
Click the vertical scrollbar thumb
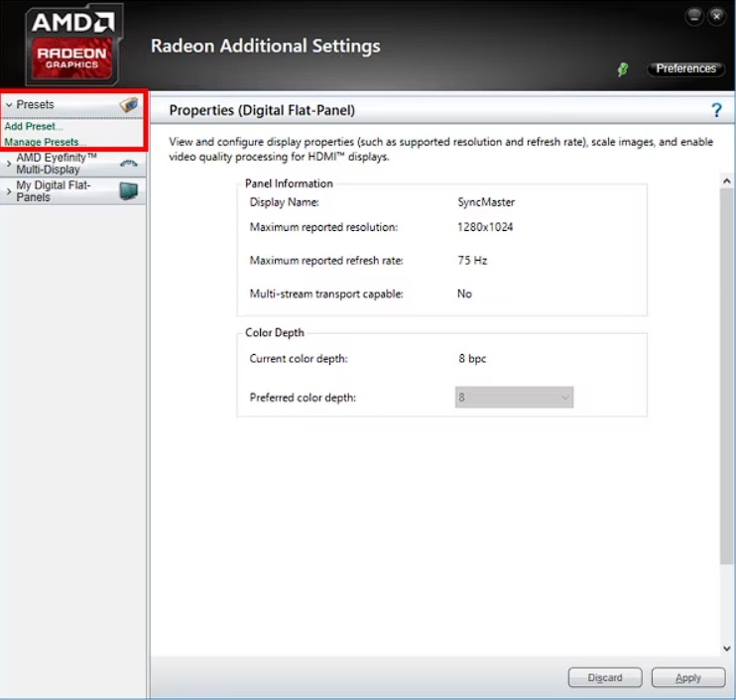[x=727, y=376]
